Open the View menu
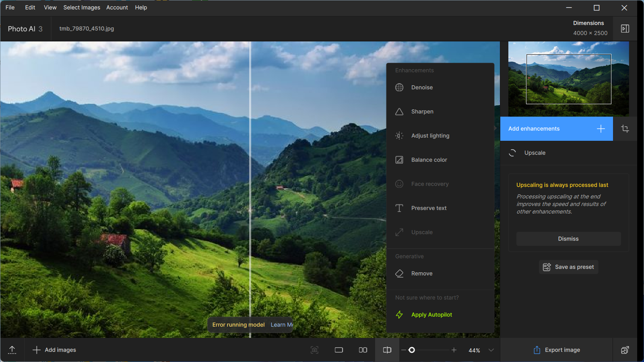This screenshot has height=362, width=644. [x=50, y=7]
